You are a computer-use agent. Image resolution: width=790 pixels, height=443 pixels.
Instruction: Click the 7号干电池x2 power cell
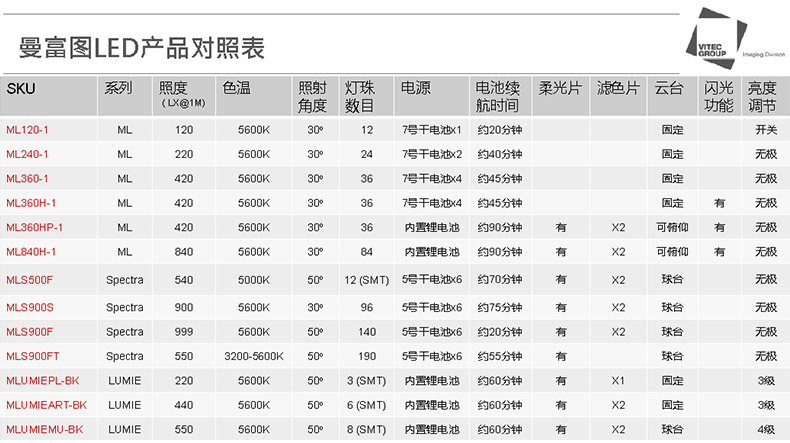[432, 154]
